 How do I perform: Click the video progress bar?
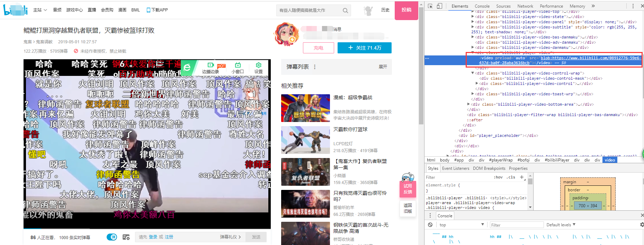coord(147,228)
